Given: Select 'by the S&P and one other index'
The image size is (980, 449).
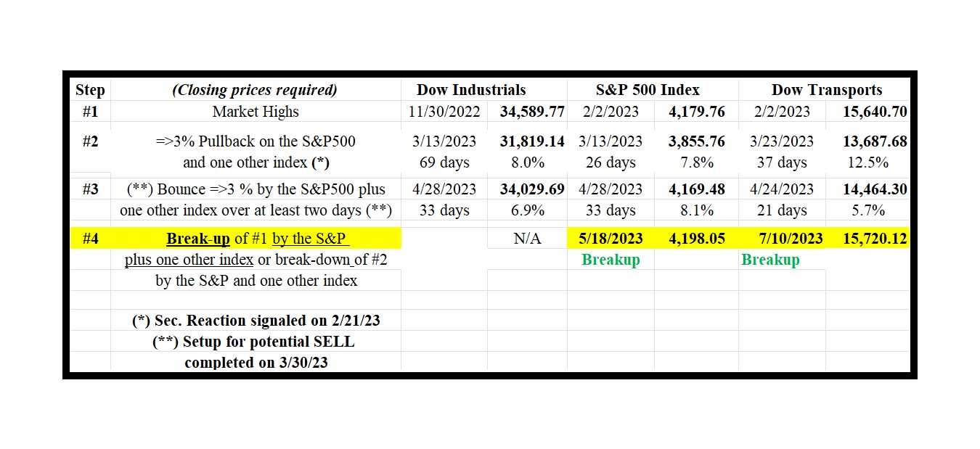Looking at the screenshot, I should (x=256, y=281).
